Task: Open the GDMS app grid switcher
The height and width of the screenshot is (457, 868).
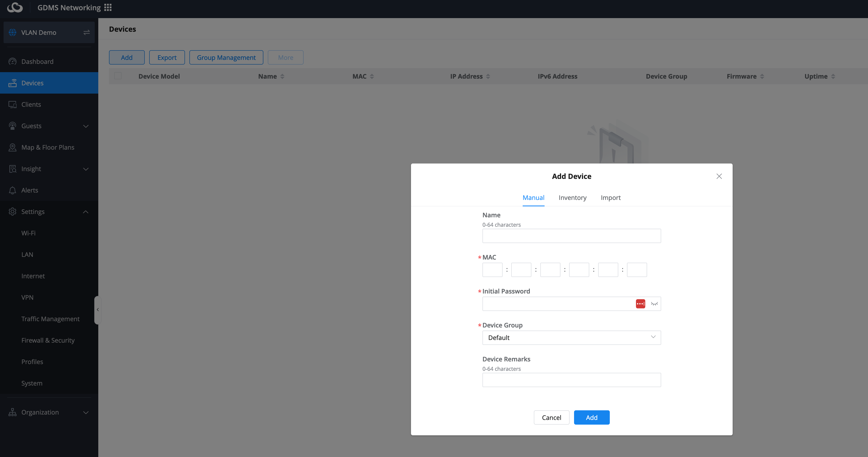Action: pyautogui.click(x=108, y=7)
